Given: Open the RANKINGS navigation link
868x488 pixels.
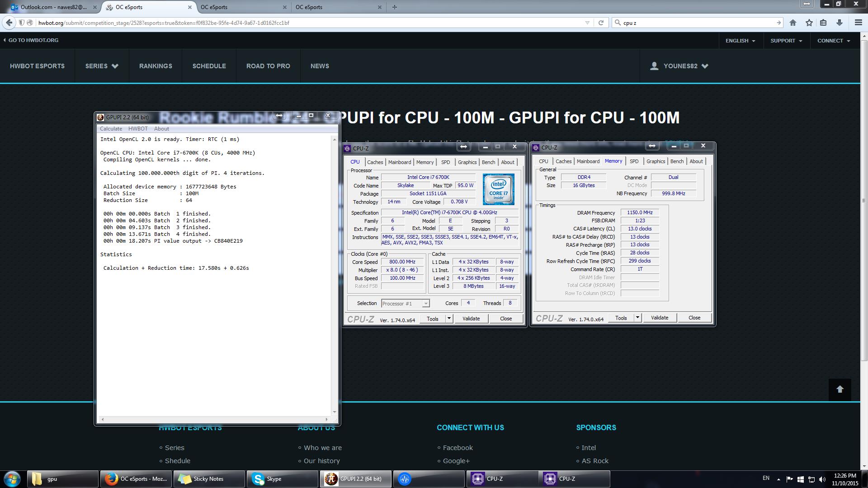Looking at the screenshot, I should [156, 66].
